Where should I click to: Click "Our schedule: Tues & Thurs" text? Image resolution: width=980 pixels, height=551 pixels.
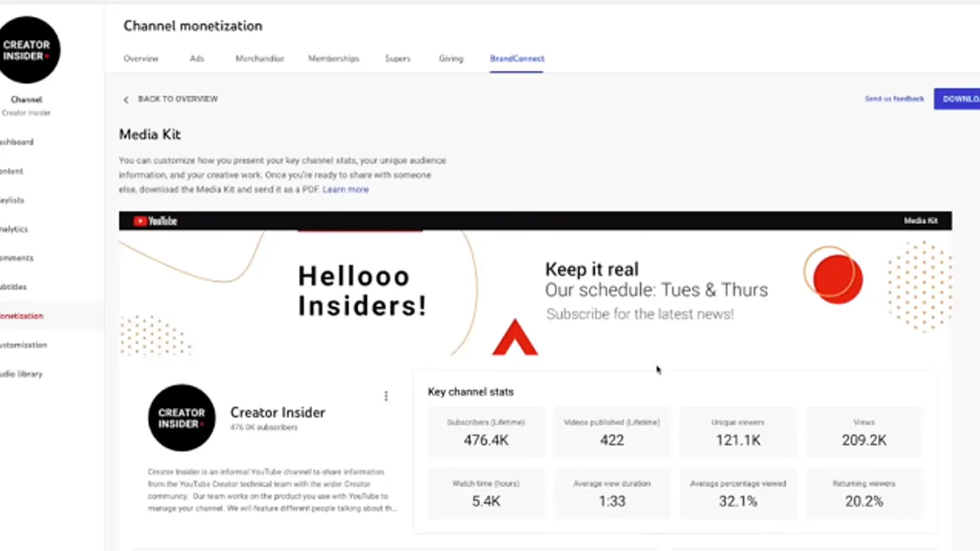(657, 291)
